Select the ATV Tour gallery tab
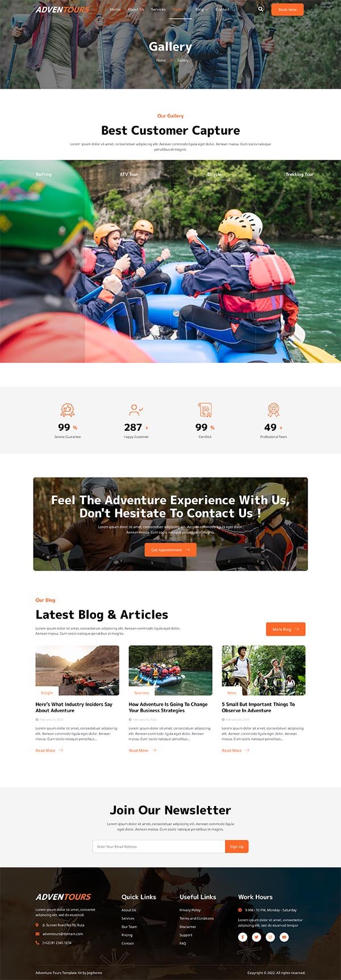Viewport: 341px width, 980px height. (129, 175)
